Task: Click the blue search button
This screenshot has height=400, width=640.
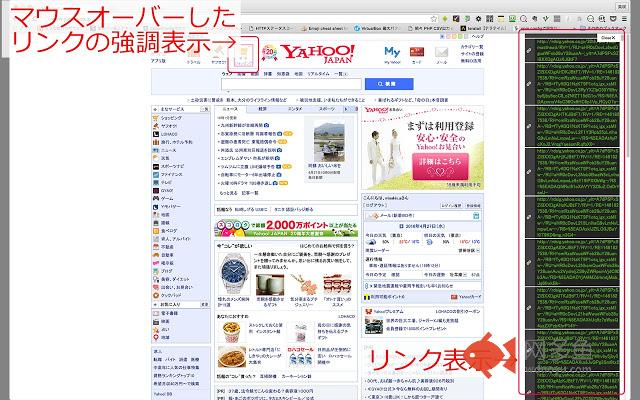Action: [389, 83]
